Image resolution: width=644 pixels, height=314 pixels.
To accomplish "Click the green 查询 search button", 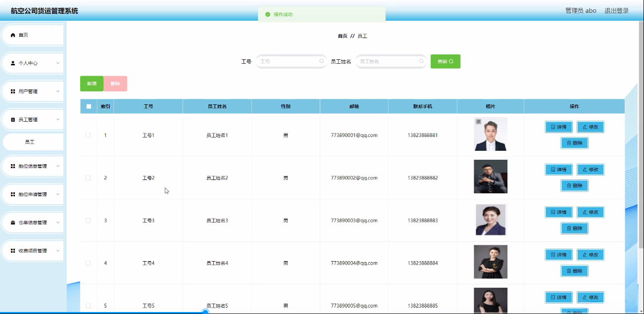I will [446, 61].
